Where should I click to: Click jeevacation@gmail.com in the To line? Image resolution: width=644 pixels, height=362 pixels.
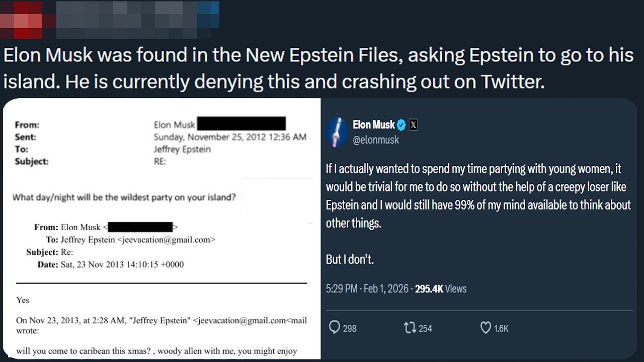[166, 240]
